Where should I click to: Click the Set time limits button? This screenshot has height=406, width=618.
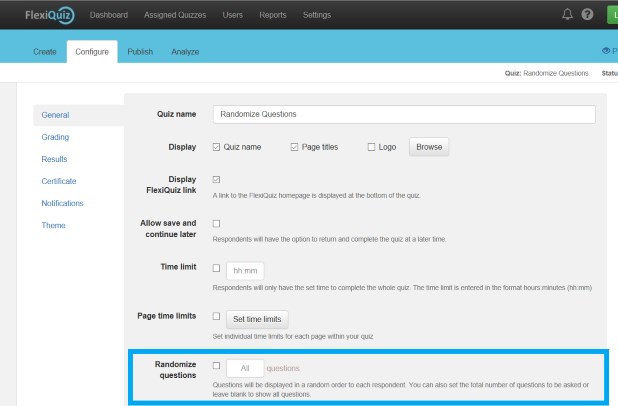pyautogui.click(x=257, y=319)
